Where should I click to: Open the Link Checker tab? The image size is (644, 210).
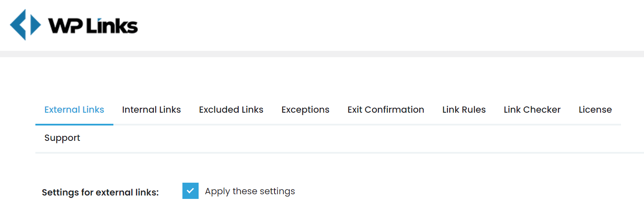click(532, 110)
